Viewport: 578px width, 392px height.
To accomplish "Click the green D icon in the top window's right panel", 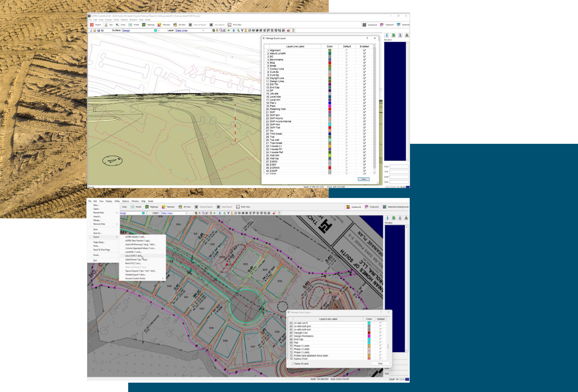I will 393,35.
